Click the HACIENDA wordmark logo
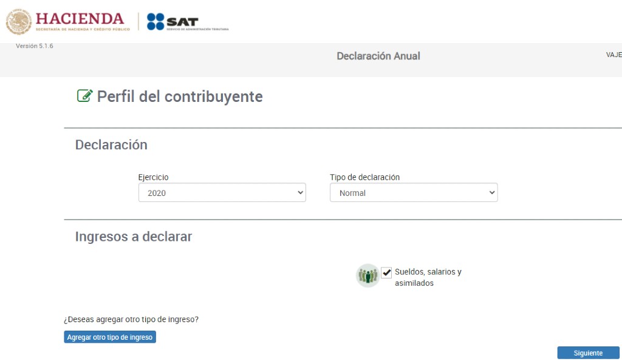 point(80,19)
